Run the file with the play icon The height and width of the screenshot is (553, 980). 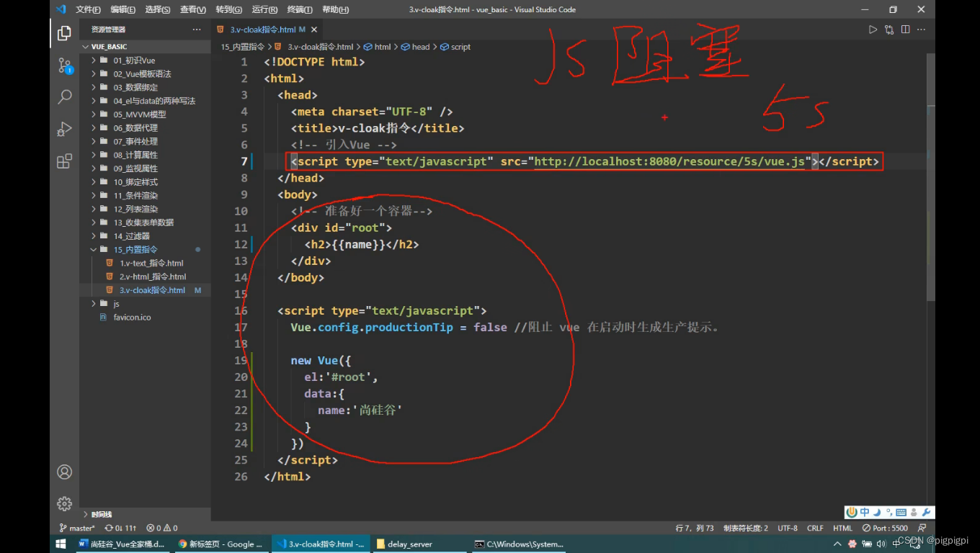(873, 30)
